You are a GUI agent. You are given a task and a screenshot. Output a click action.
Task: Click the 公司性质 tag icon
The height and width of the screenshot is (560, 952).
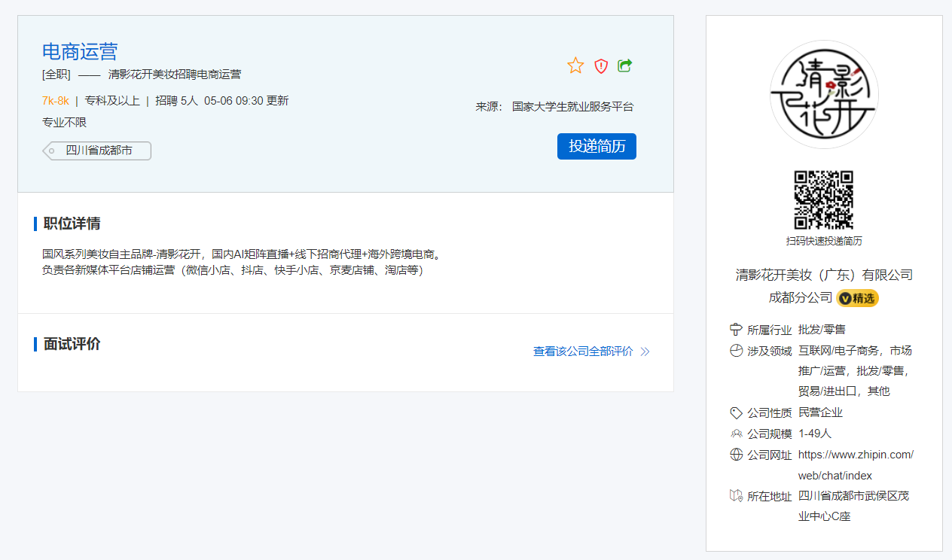click(737, 412)
